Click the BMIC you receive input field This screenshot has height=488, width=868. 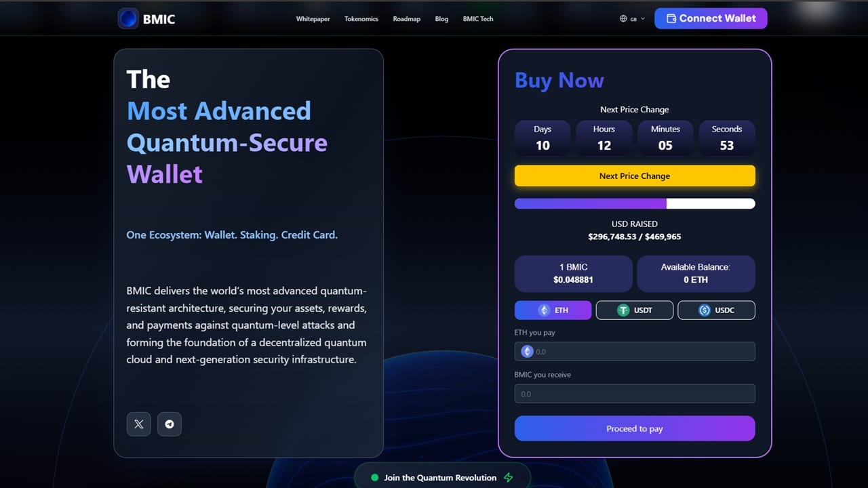[635, 393]
